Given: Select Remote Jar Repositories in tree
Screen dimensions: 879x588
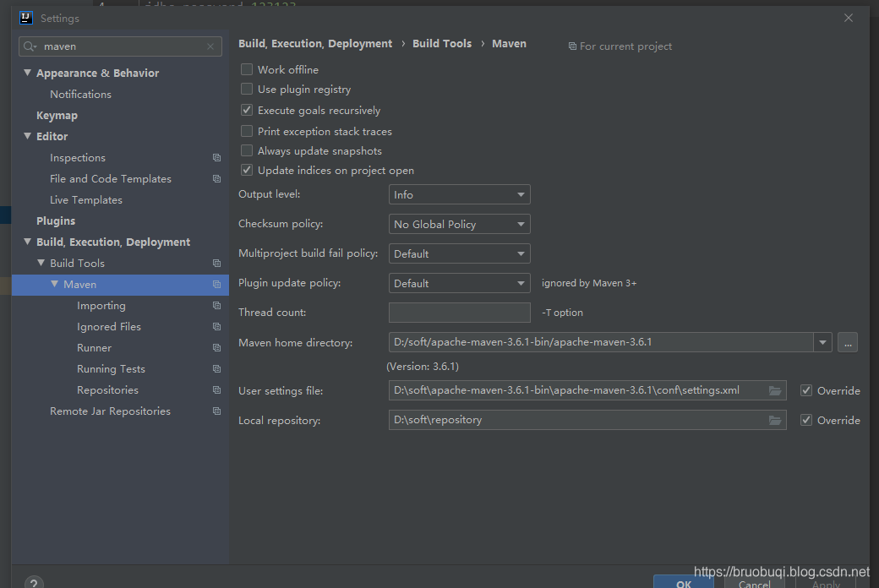Looking at the screenshot, I should [x=110, y=411].
